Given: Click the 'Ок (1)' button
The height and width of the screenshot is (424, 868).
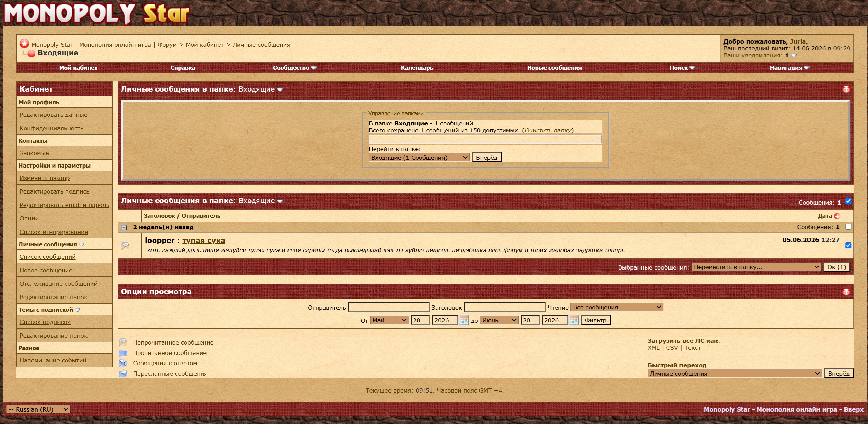Looking at the screenshot, I should click(x=837, y=267).
